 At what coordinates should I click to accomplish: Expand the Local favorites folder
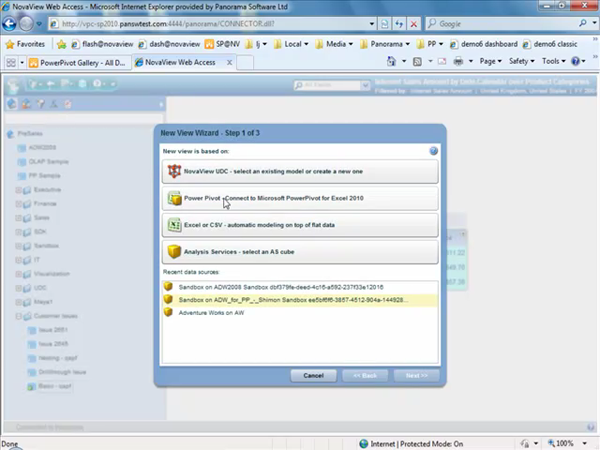291,44
